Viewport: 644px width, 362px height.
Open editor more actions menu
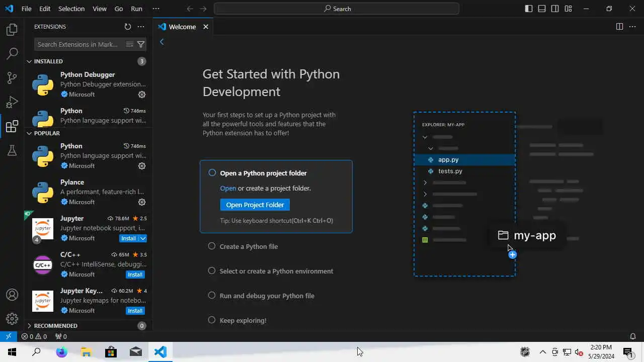[632, 27]
